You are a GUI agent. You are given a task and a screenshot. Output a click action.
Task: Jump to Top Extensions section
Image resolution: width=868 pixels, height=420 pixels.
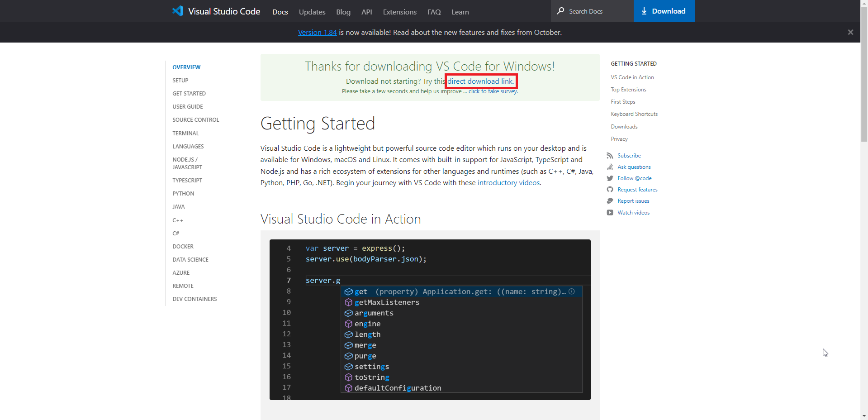pos(628,90)
